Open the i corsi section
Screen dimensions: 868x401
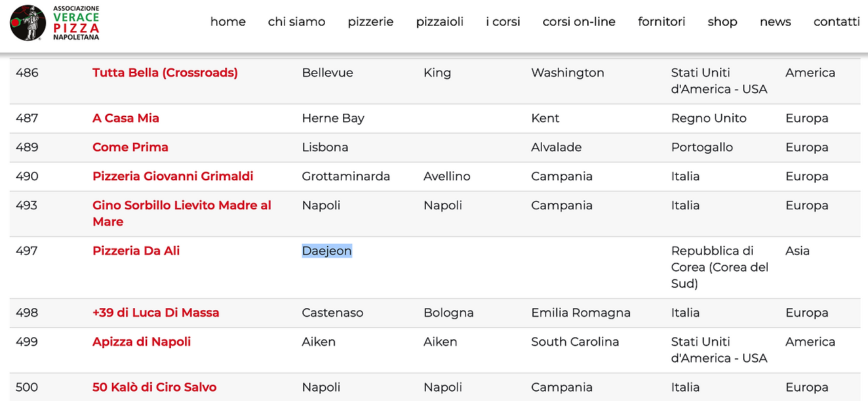(x=503, y=22)
